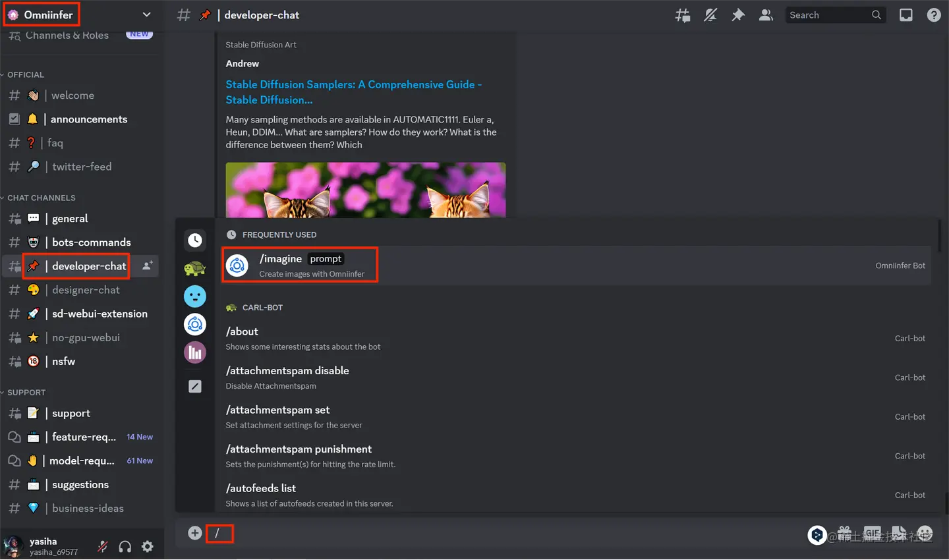Open the nsfw channel
Screen dimensions: 949x560
[80, 361]
